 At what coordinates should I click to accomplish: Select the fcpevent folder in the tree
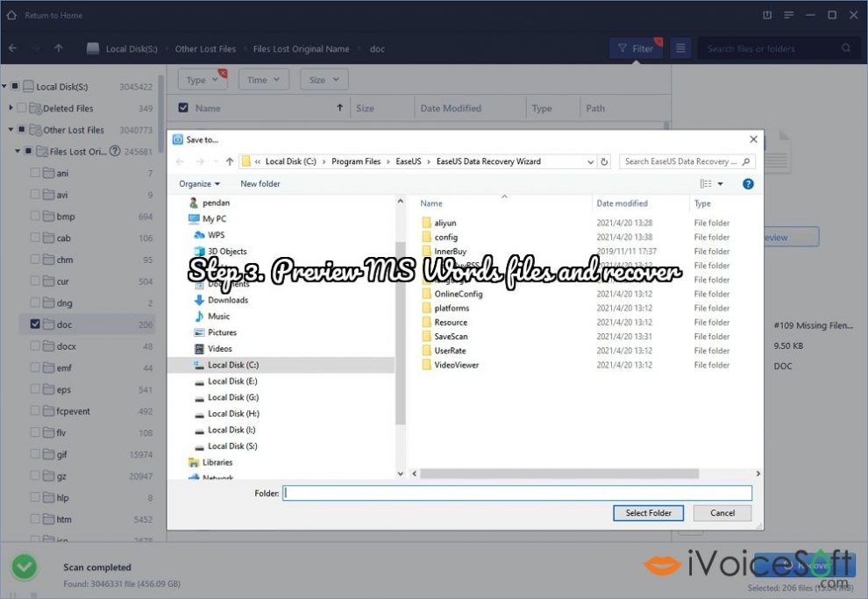click(73, 410)
